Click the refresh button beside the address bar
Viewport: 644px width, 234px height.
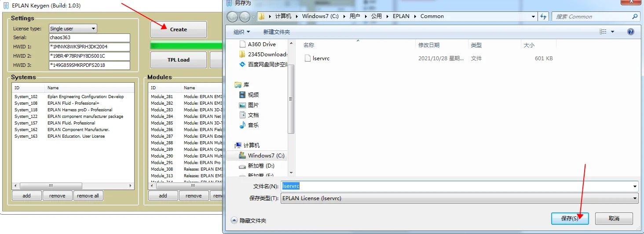point(544,17)
